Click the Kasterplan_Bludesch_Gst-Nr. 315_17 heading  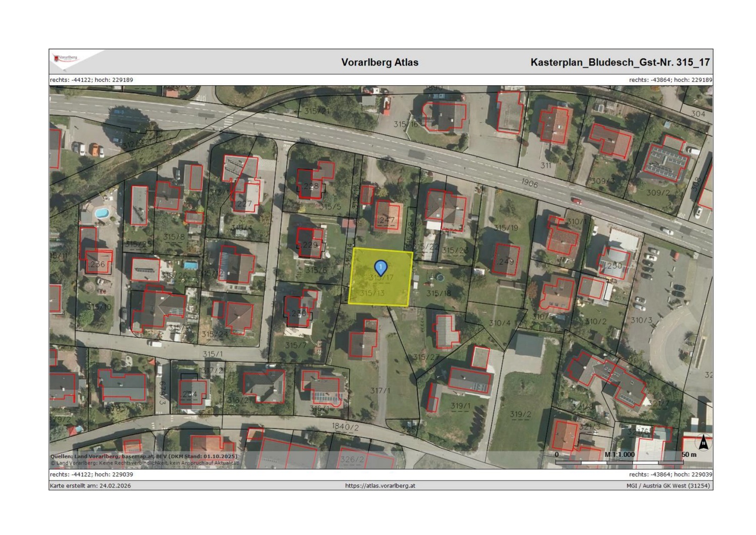pyautogui.click(x=619, y=63)
